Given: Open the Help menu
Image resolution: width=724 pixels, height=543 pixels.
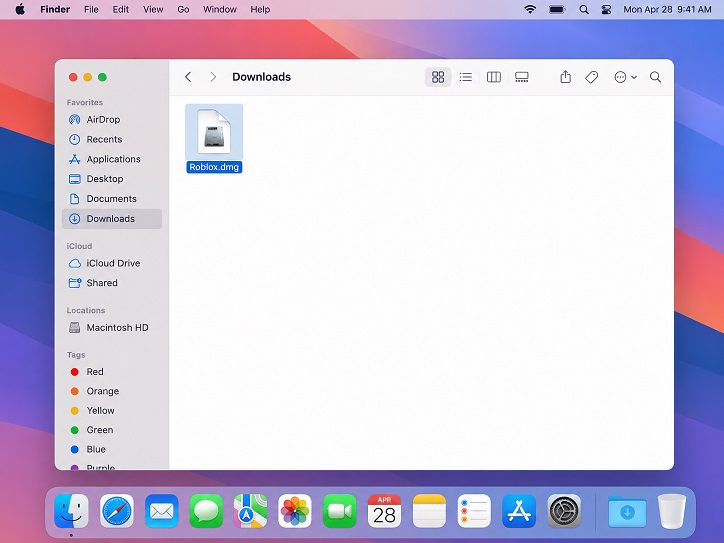Looking at the screenshot, I should click(260, 9).
